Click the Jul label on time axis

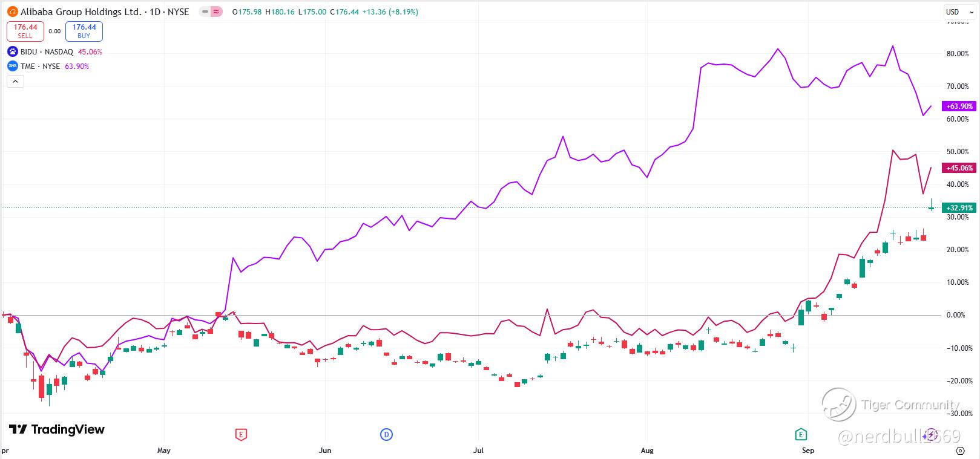(479, 451)
